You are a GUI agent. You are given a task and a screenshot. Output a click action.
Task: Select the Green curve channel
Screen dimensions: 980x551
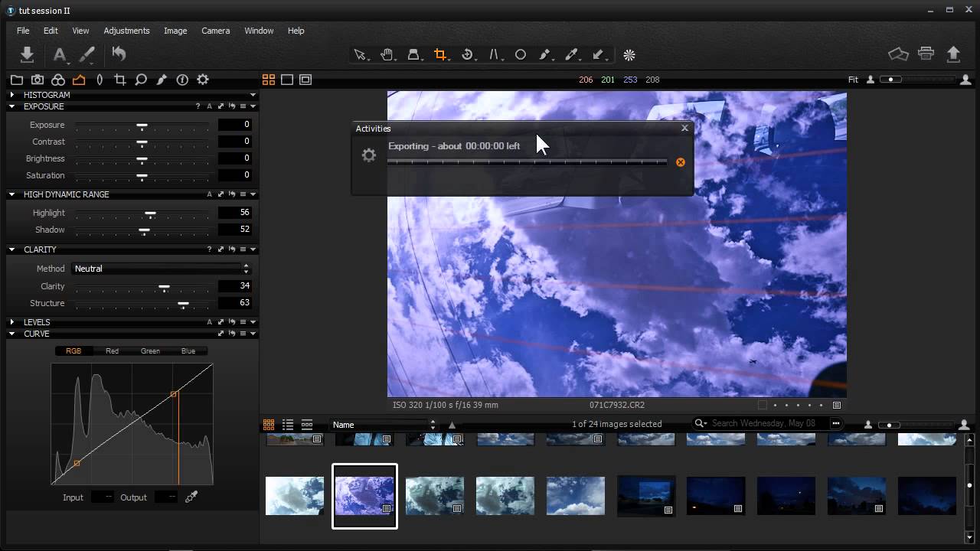pyautogui.click(x=150, y=351)
